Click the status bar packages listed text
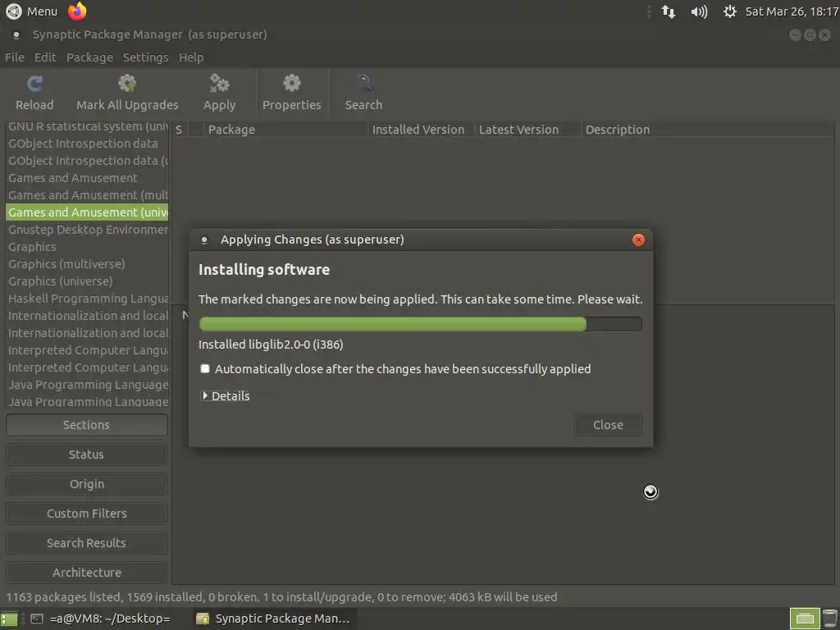 tap(281, 597)
